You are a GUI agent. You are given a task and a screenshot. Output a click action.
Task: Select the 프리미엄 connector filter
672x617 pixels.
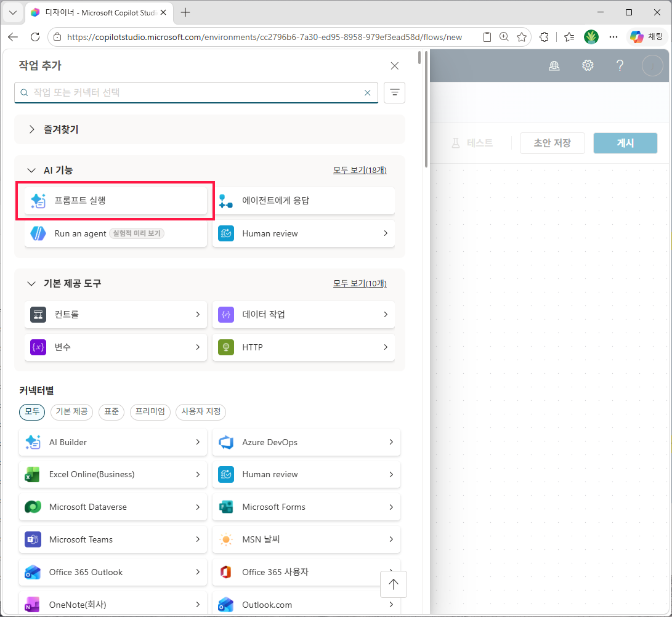(x=150, y=412)
